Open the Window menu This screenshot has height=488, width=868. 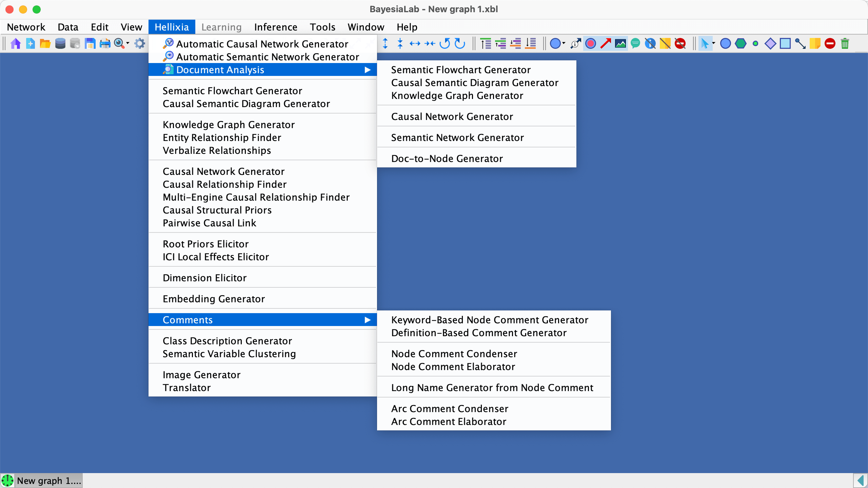(366, 27)
